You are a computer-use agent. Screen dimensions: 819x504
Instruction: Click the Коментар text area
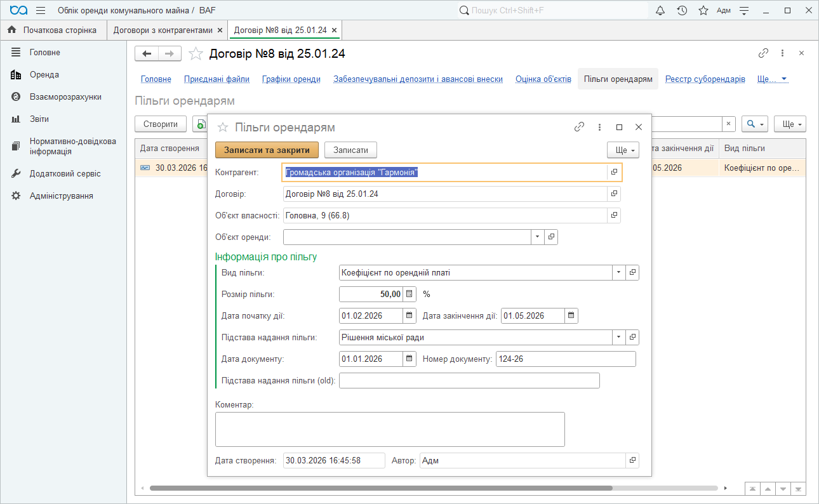(x=390, y=429)
